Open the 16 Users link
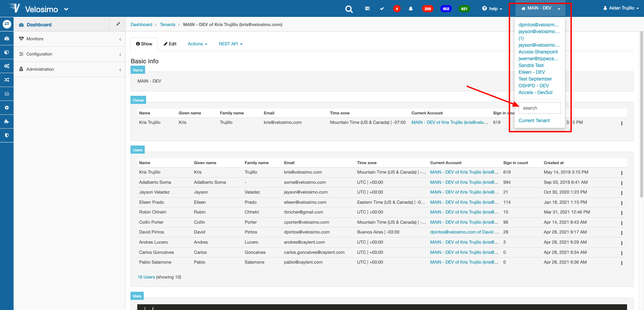The image size is (644, 310). click(x=146, y=277)
